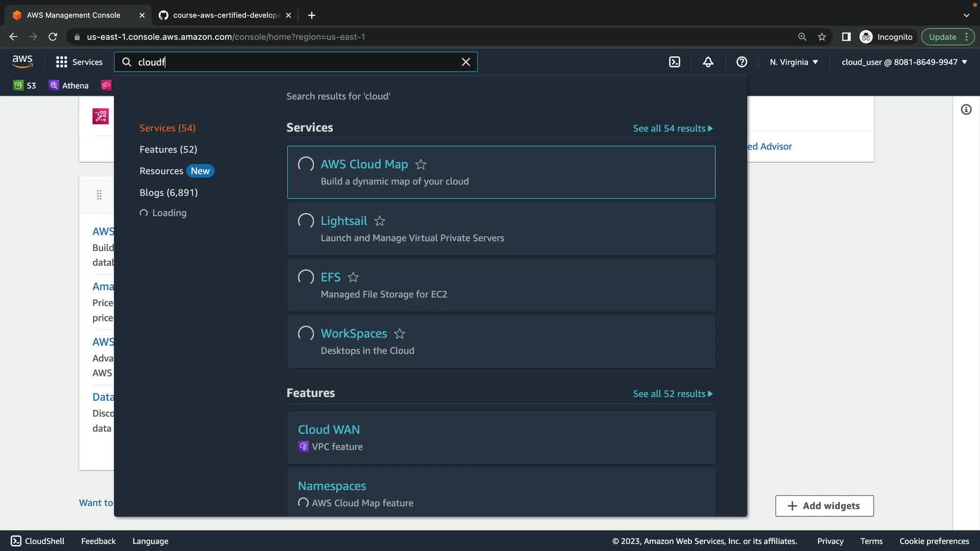Click into the cloudf search field
The height and width of the screenshot is (551, 980).
point(296,62)
